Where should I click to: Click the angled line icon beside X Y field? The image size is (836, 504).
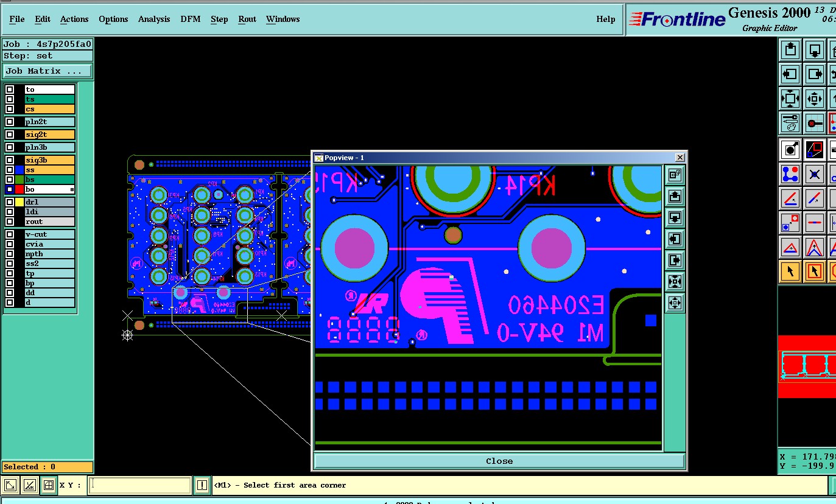pos(29,485)
